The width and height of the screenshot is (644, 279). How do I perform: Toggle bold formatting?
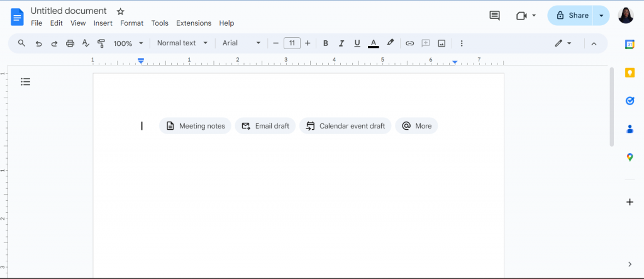coord(325,43)
